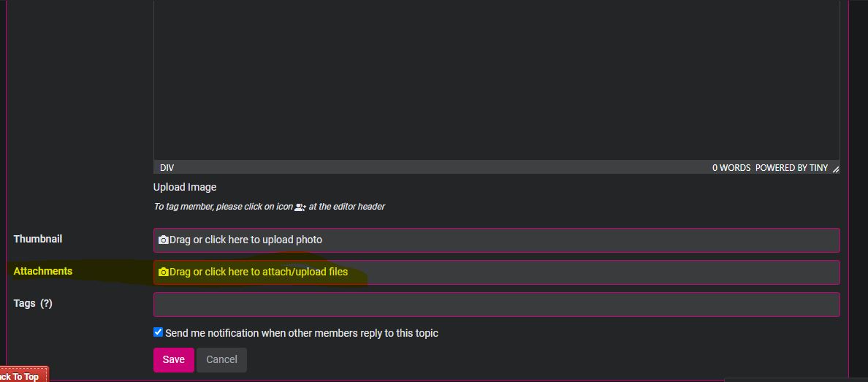
Task: Click the highlighted Attachments label
Action: pos(43,271)
